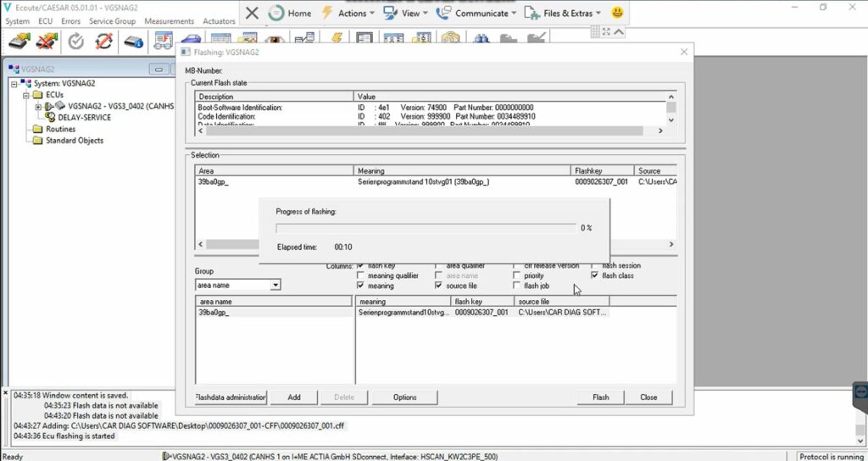The image size is (868, 461).
Task: Click the refresh arrows toolbar icon
Action: [104, 41]
